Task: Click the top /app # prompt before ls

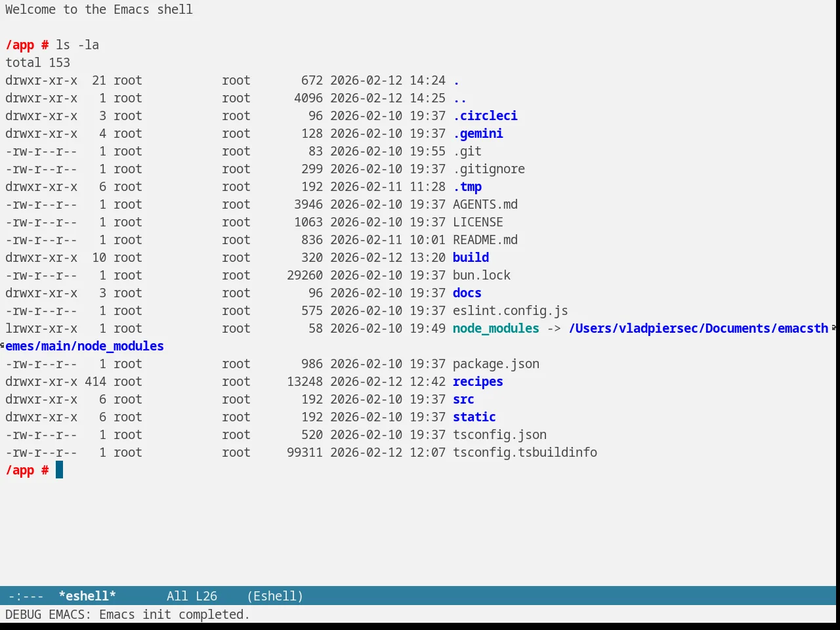Action: pyautogui.click(x=27, y=45)
